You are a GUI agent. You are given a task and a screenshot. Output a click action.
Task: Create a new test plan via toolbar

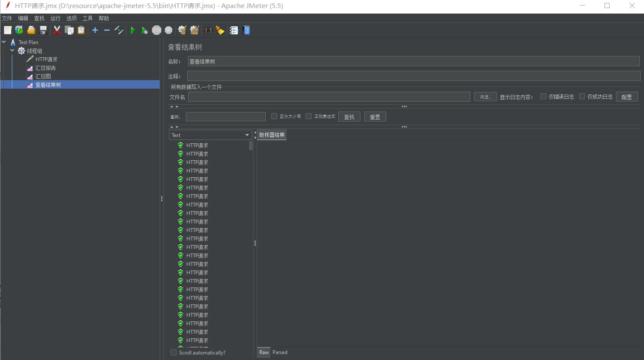click(8, 30)
